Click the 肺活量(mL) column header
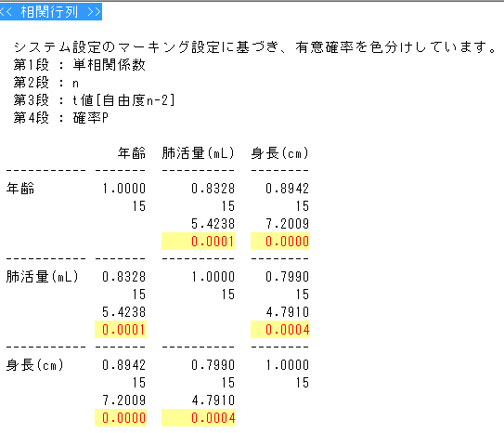This screenshot has height=433, width=504. point(199,153)
